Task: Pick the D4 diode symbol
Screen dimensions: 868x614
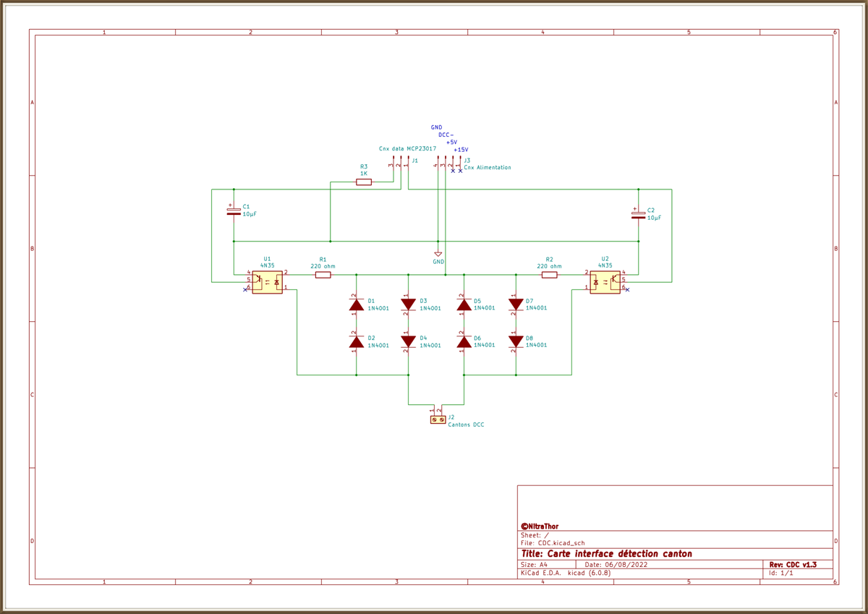Action: click(409, 341)
